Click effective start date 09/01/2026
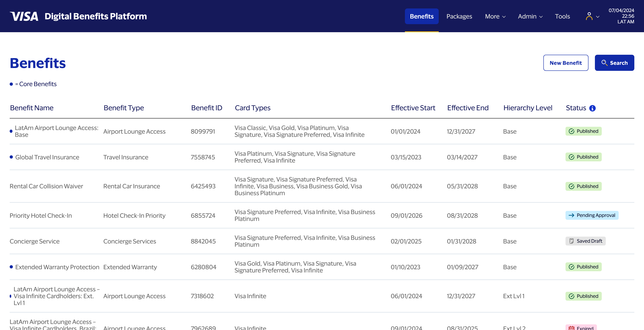The image size is (644, 330). 407,216
